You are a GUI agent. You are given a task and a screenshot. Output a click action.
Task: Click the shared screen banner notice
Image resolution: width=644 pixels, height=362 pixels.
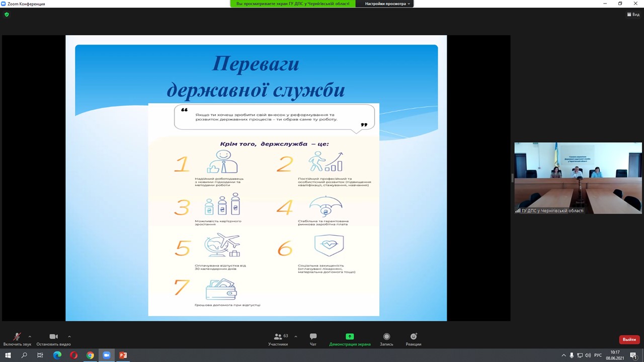(293, 4)
